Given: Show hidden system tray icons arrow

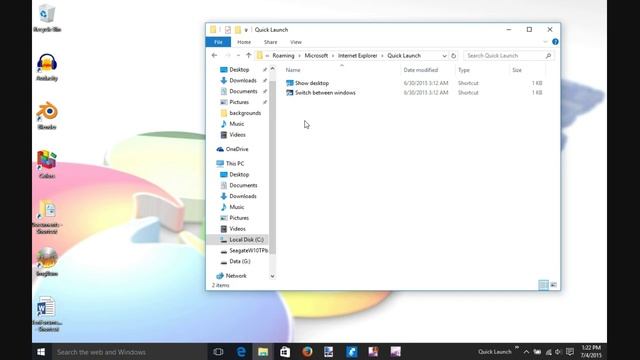Looking at the screenshot, I should coord(527,352).
